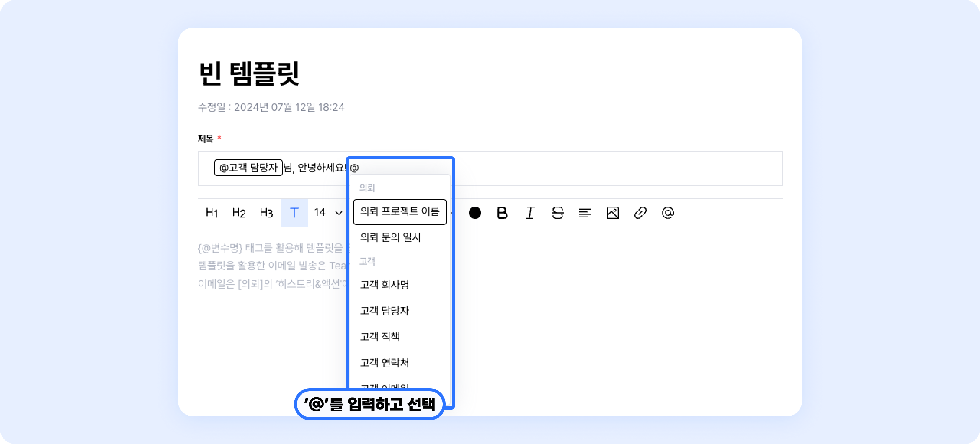The image size is (980, 444).
Task: Toggle italic formatting
Action: [x=530, y=213]
